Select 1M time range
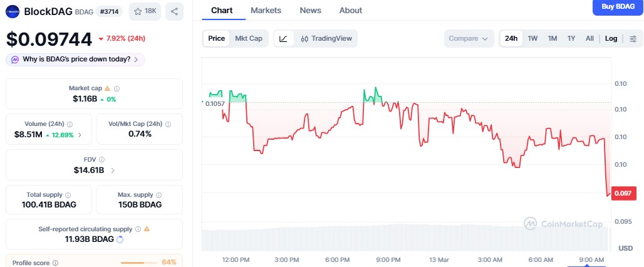Screen dimensions: 644x267 point(553,39)
